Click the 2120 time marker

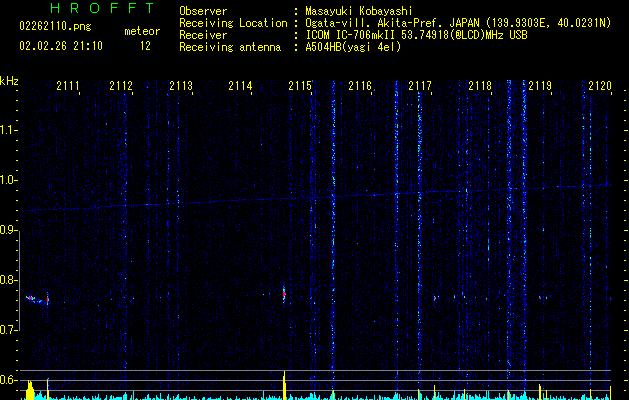[600, 86]
